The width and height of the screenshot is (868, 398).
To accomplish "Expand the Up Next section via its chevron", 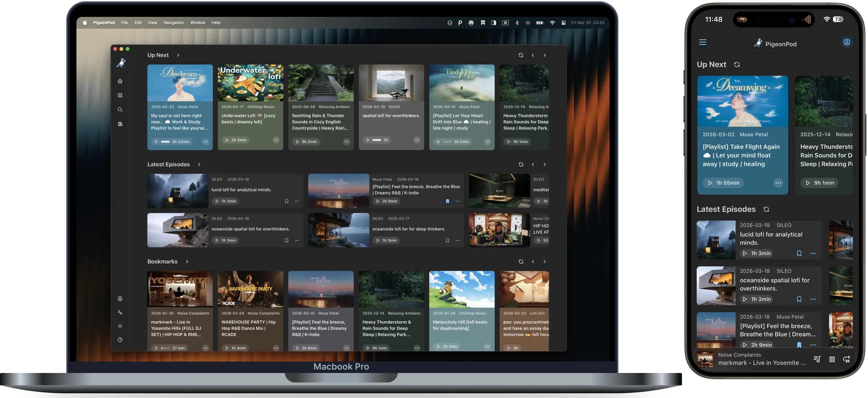I will [x=178, y=55].
